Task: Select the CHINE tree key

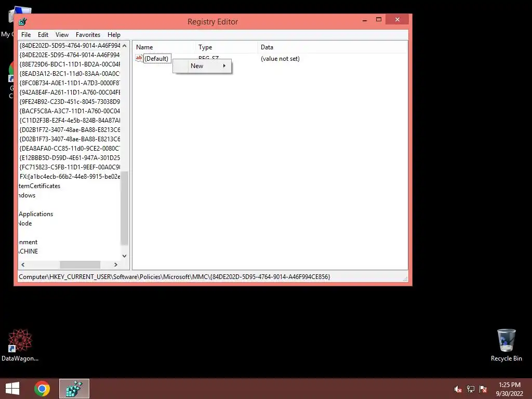Action: click(x=29, y=251)
